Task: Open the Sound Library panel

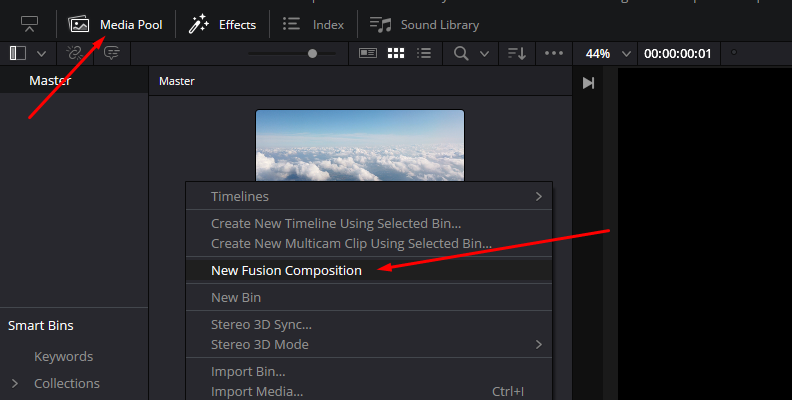Action: tap(425, 24)
